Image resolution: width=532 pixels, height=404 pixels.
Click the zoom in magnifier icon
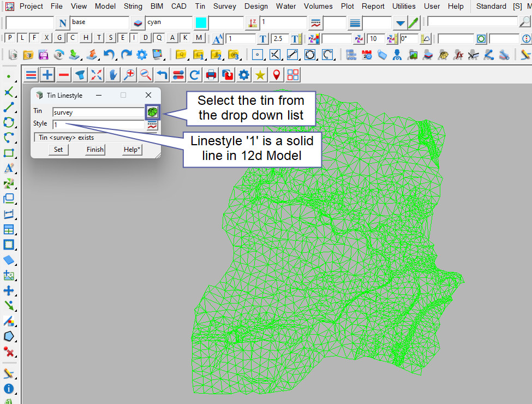coord(129,75)
